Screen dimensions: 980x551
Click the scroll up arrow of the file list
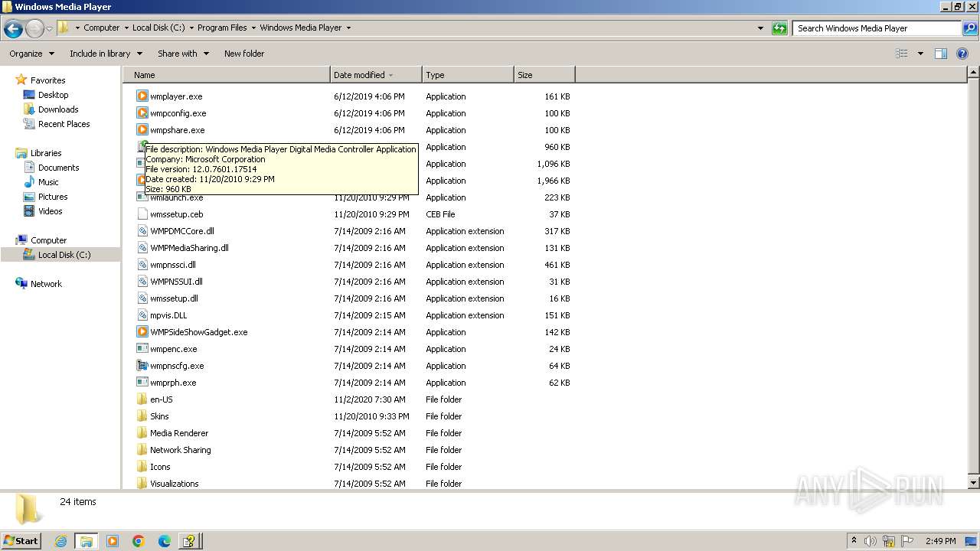coord(974,73)
